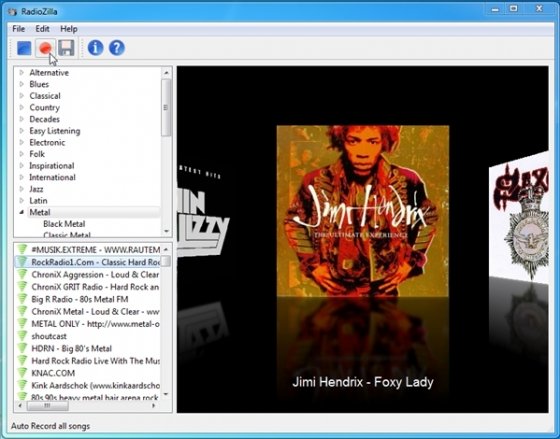560x439 pixels.
Task: Open the question mark help icon
Action: click(117, 48)
